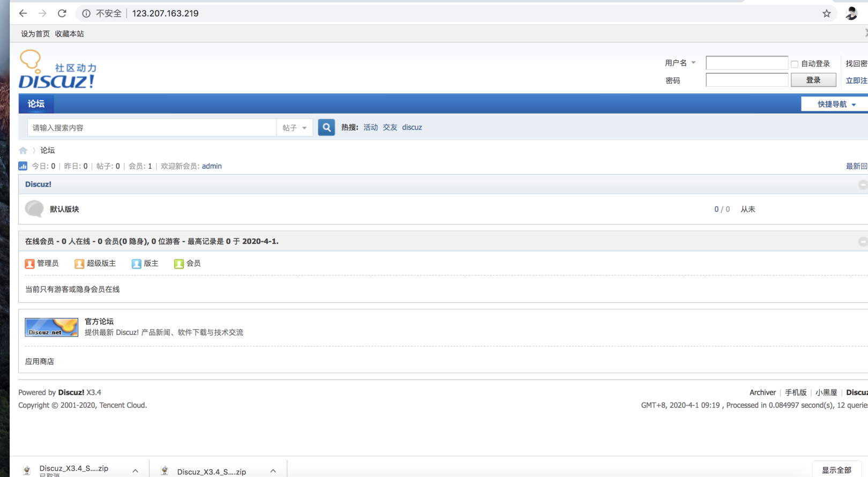Click the 从未 last post text
The width and height of the screenshot is (868, 477).
[x=748, y=209]
